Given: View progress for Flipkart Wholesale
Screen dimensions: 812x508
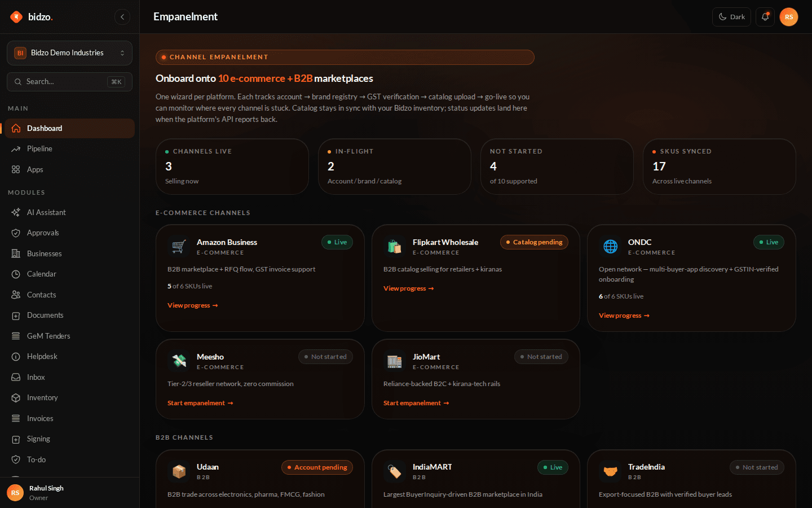Looking at the screenshot, I should pyautogui.click(x=408, y=288).
